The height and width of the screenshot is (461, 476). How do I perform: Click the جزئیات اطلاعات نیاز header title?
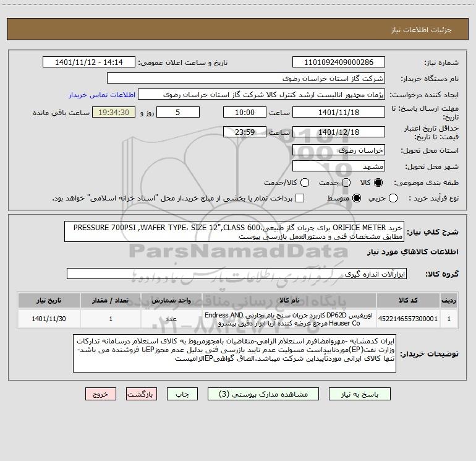coord(422,30)
